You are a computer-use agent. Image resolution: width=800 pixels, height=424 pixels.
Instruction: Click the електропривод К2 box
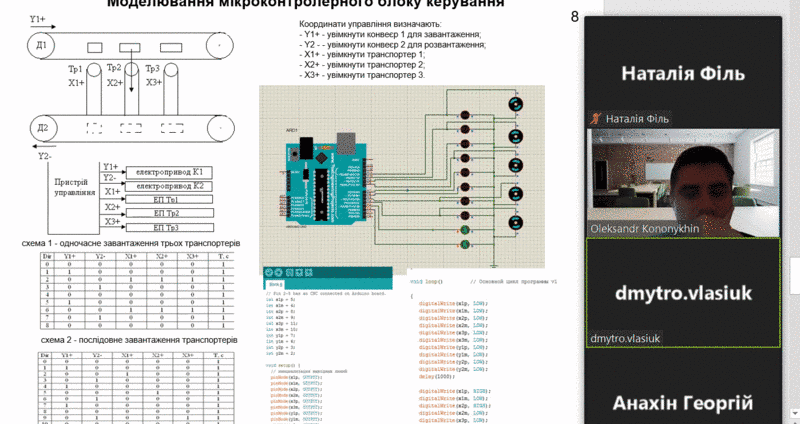tap(169, 186)
